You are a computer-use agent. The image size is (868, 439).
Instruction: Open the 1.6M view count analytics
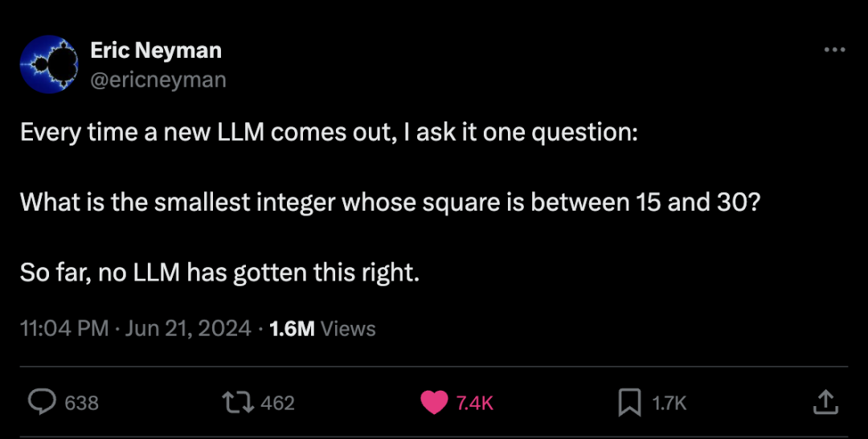click(292, 329)
